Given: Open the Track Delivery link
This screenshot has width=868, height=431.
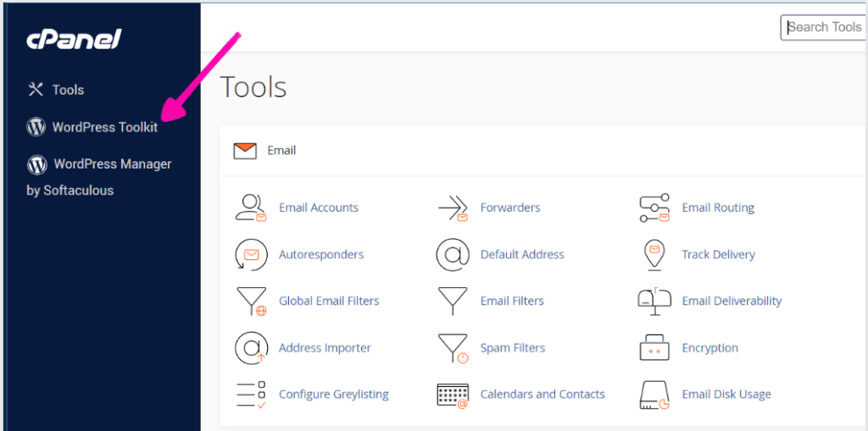Looking at the screenshot, I should 719,255.
